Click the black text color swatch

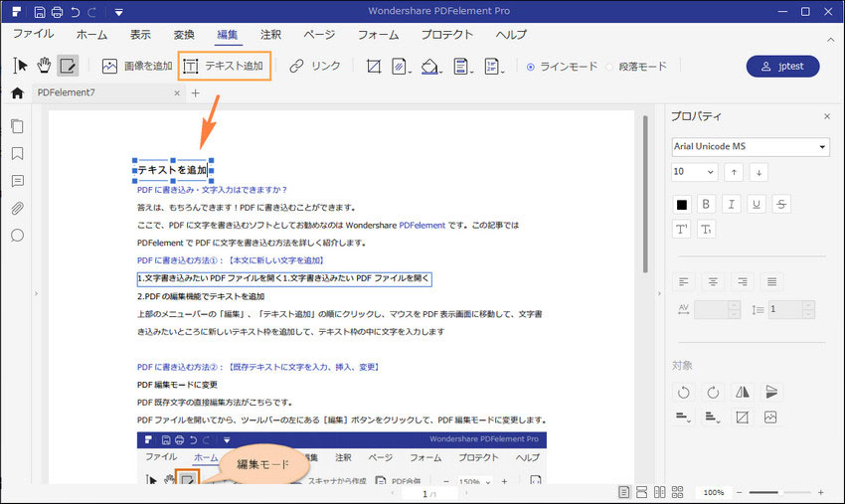coord(682,205)
